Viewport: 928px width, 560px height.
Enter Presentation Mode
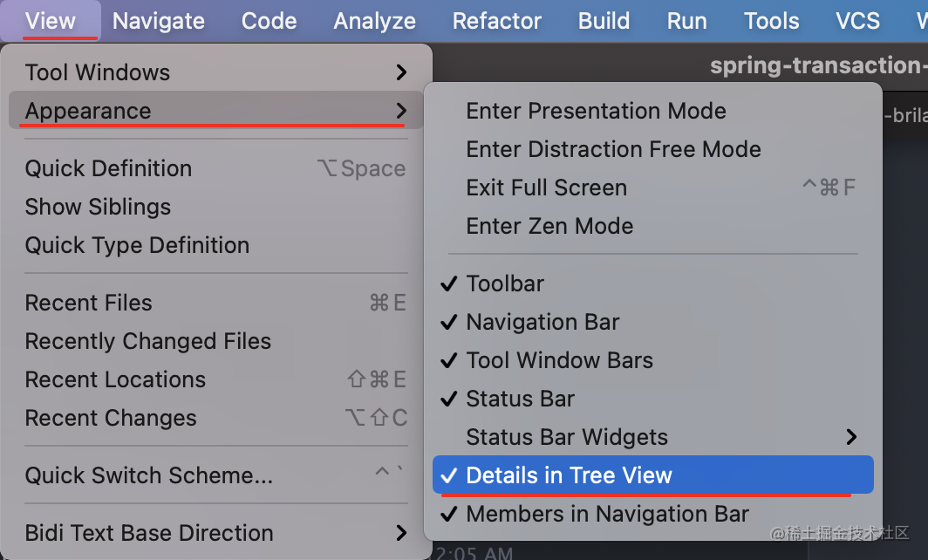[x=596, y=111]
